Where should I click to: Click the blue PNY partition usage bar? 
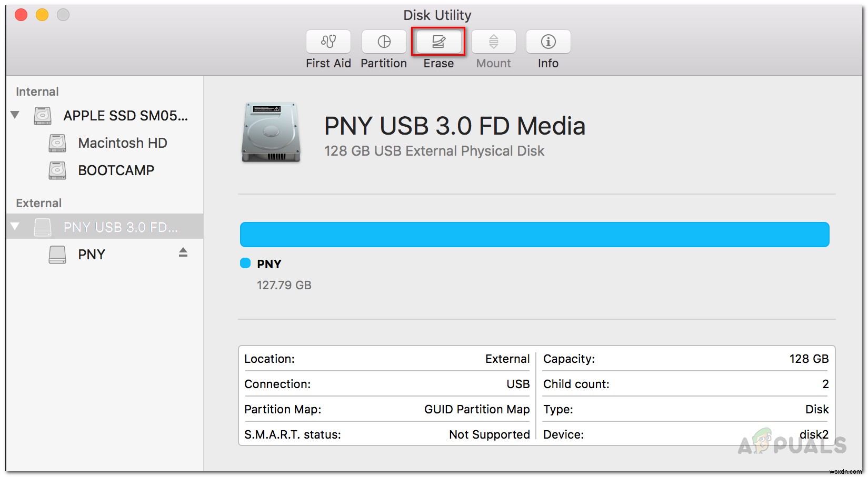click(x=534, y=235)
